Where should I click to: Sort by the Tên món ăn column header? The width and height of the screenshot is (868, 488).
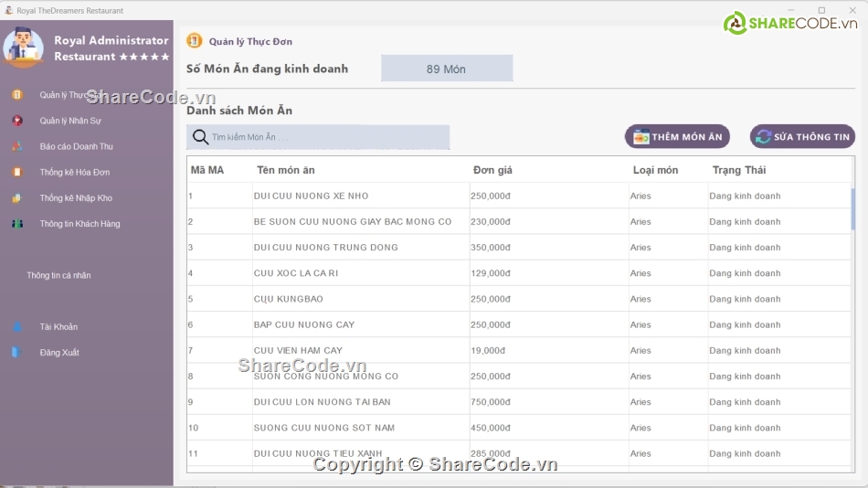[x=285, y=170]
